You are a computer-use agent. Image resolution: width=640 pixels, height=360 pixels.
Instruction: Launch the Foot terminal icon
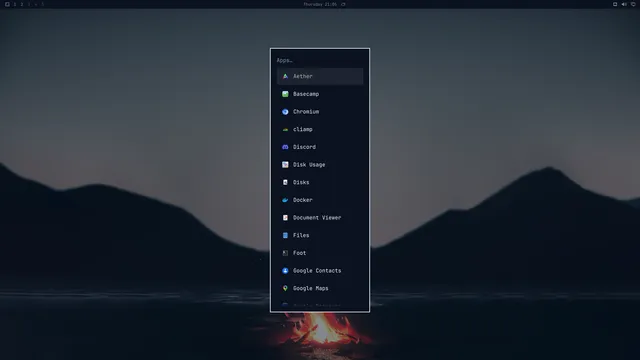click(x=285, y=253)
